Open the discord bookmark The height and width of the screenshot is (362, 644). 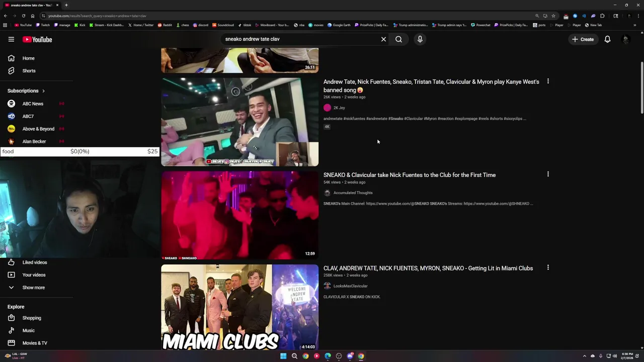coord(200,25)
